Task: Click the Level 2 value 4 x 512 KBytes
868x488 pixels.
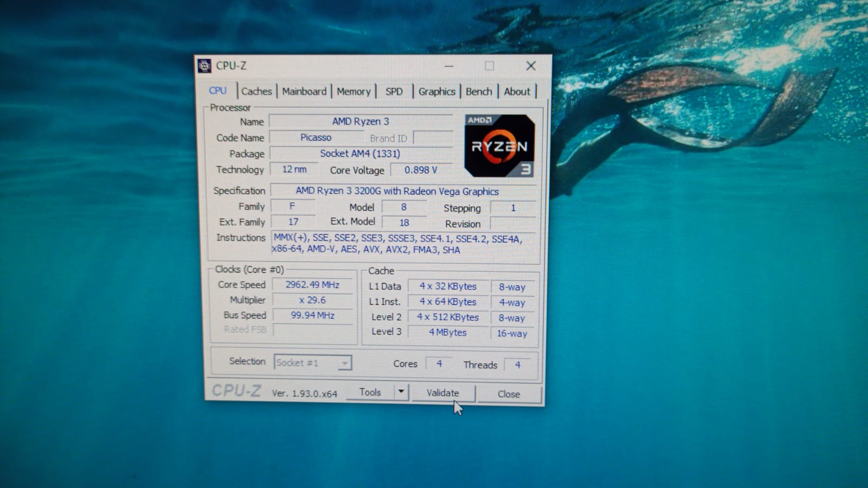Action: tap(448, 317)
